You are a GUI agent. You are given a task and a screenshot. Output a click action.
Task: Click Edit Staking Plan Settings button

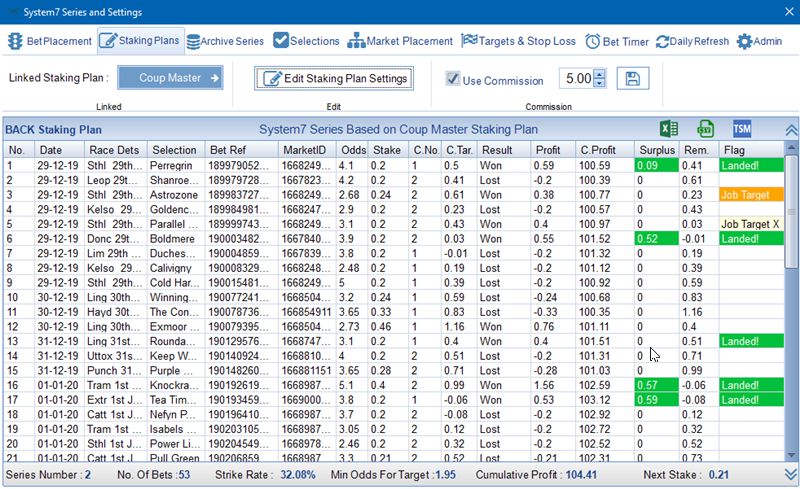pos(334,79)
